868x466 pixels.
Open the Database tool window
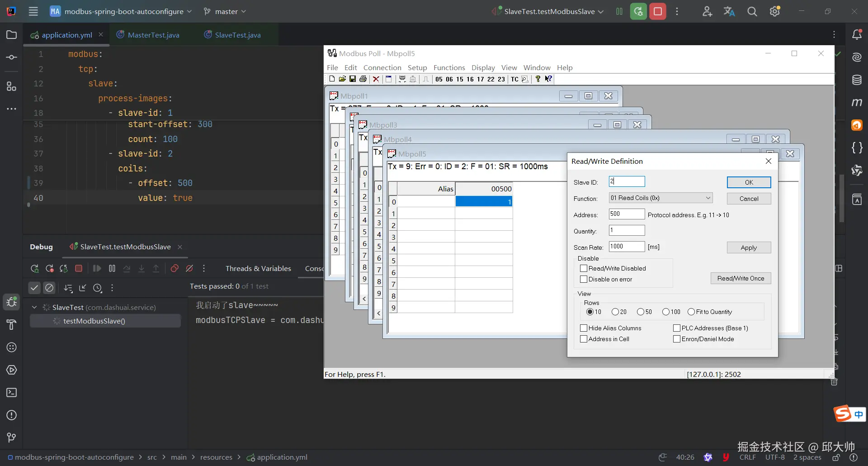[x=857, y=80]
